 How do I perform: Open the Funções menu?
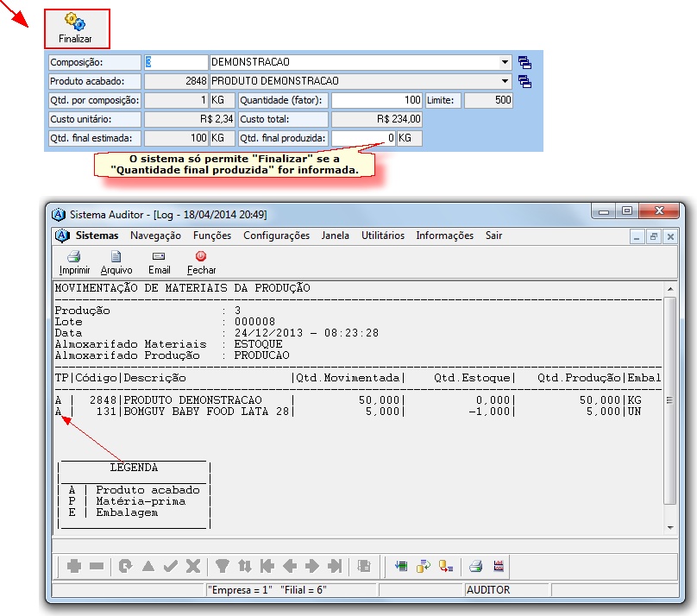coord(212,236)
